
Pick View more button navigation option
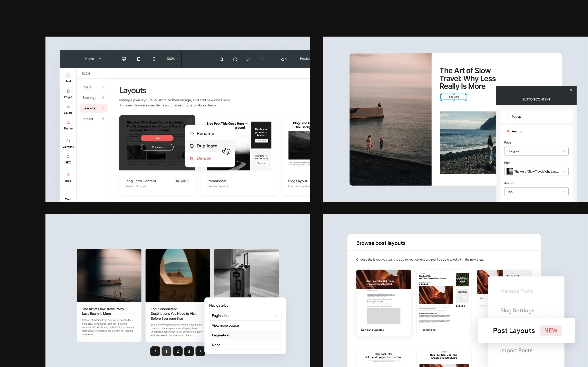[x=225, y=325]
